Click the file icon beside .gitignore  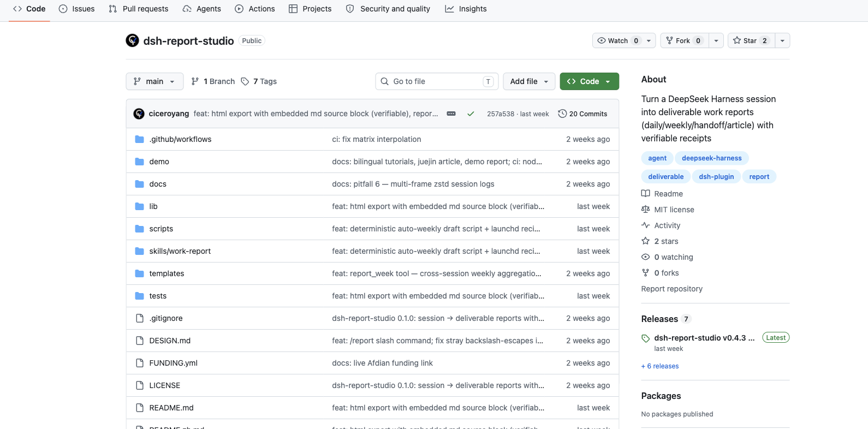tap(140, 318)
